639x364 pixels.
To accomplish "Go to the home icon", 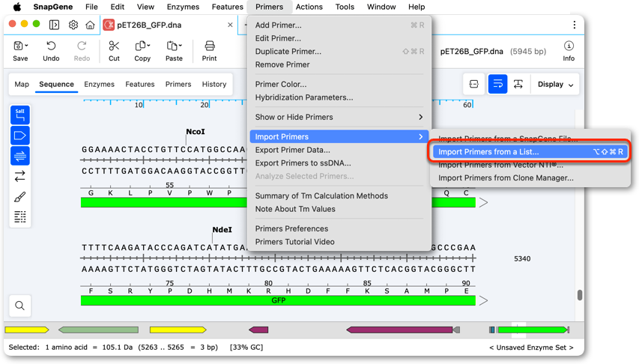I will [90, 25].
